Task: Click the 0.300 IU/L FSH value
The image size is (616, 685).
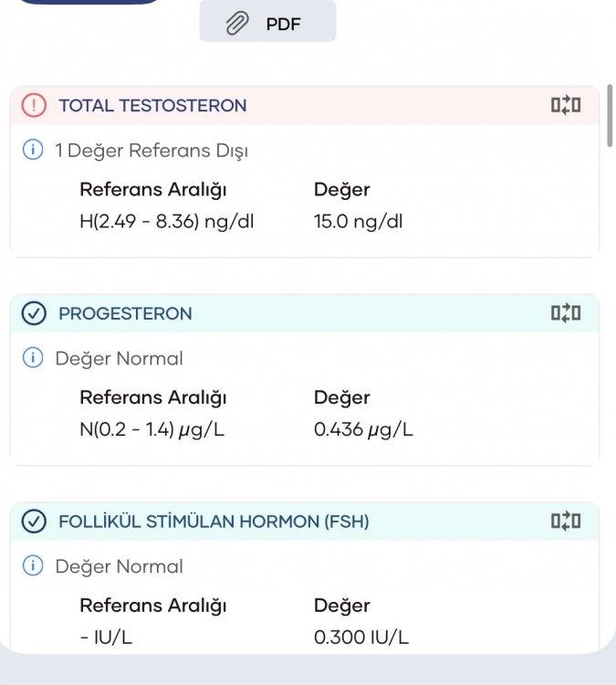Action: click(x=361, y=638)
